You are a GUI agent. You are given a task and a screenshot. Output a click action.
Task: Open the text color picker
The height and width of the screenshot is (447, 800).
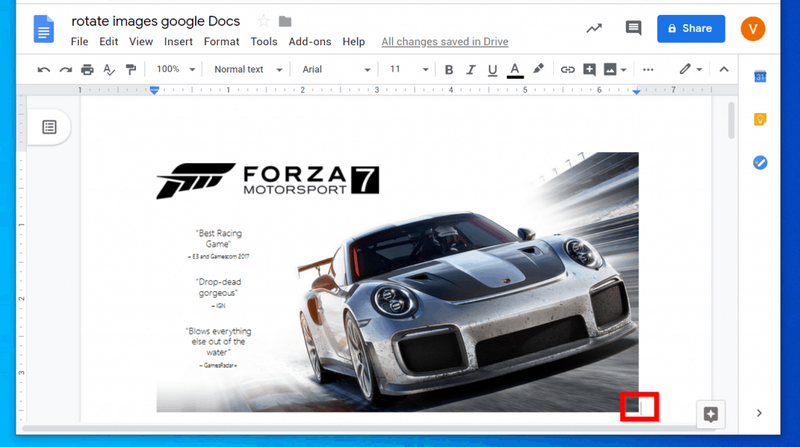tap(515, 70)
